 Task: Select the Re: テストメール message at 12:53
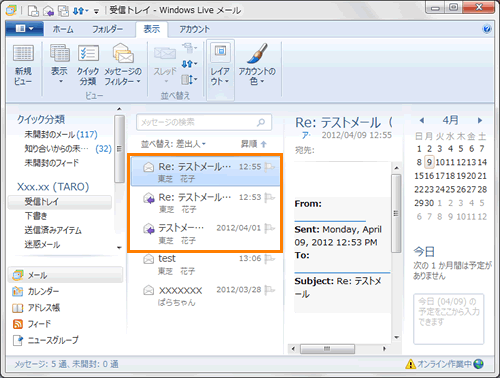(x=205, y=202)
